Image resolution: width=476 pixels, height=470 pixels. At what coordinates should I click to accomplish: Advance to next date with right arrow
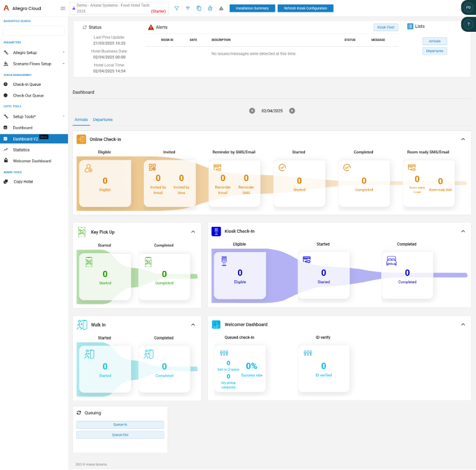pos(292,111)
